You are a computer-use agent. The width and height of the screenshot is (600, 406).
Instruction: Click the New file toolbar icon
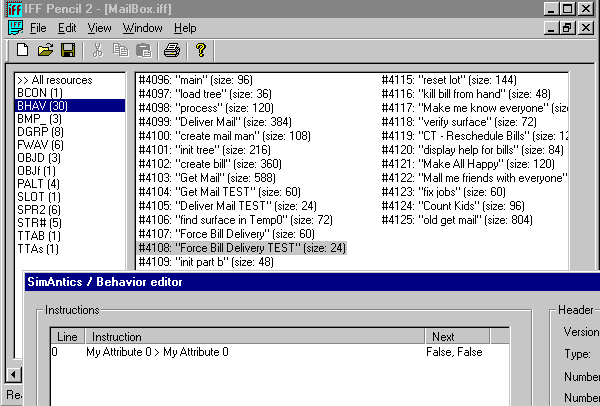[x=22, y=49]
